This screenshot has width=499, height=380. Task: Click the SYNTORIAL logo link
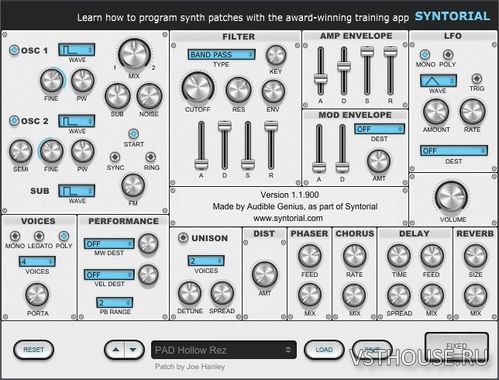tap(452, 16)
